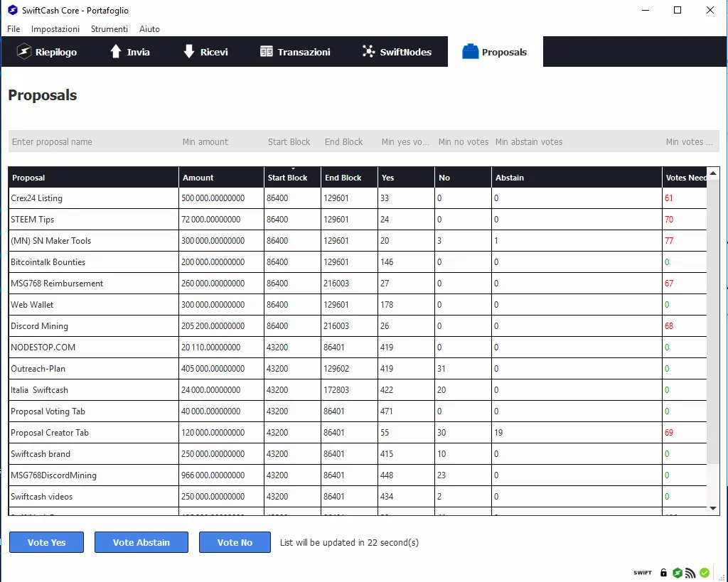Click the list update countdown text
Viewport: 728px width, 582px height.
coord(349,542)
